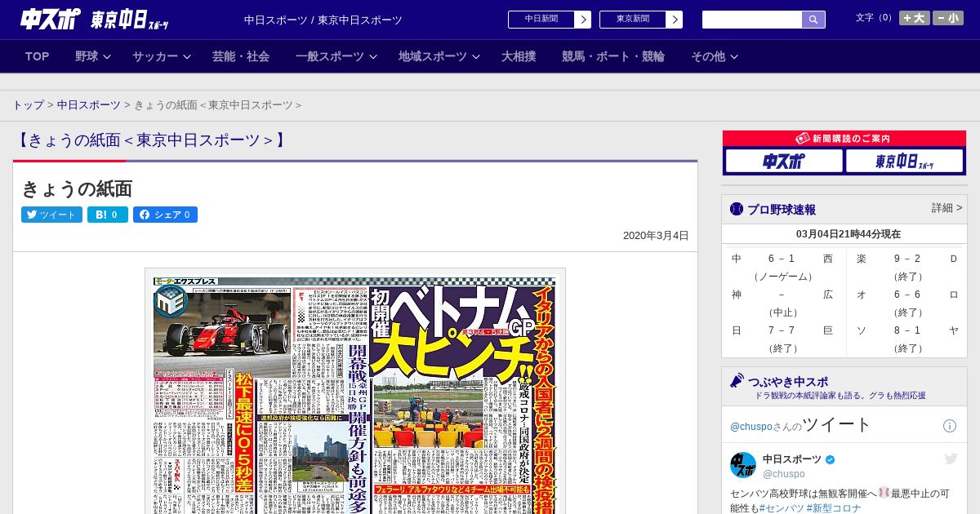Focus the header search input field
The height and width of the screenshot is (514, 980).
pos(752,20)
